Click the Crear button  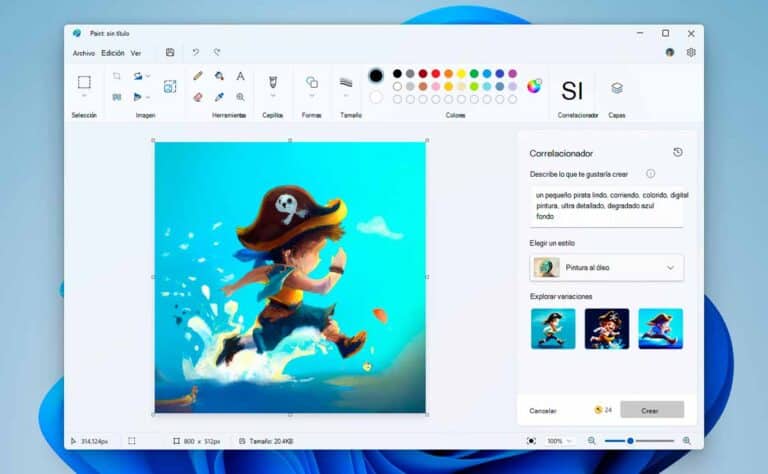tap(652, 410)
